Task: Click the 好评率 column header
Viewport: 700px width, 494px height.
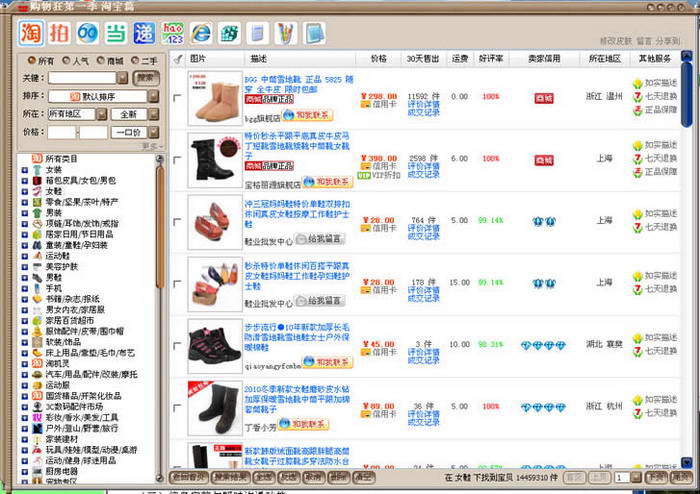Action: 490,59
